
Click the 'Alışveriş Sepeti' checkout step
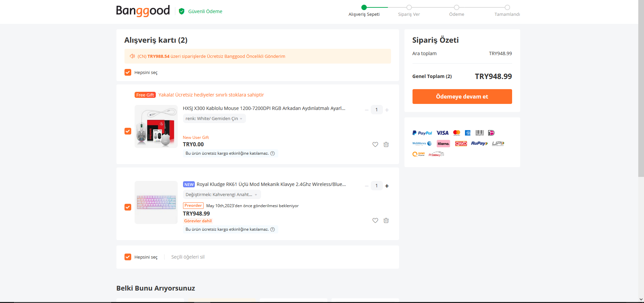pyautogui.click(x=364, y=14)
